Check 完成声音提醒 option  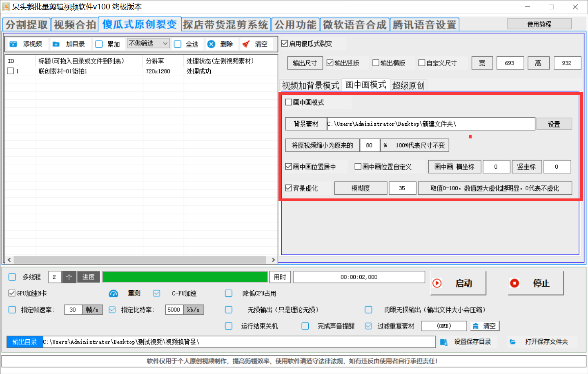point(305,326)
